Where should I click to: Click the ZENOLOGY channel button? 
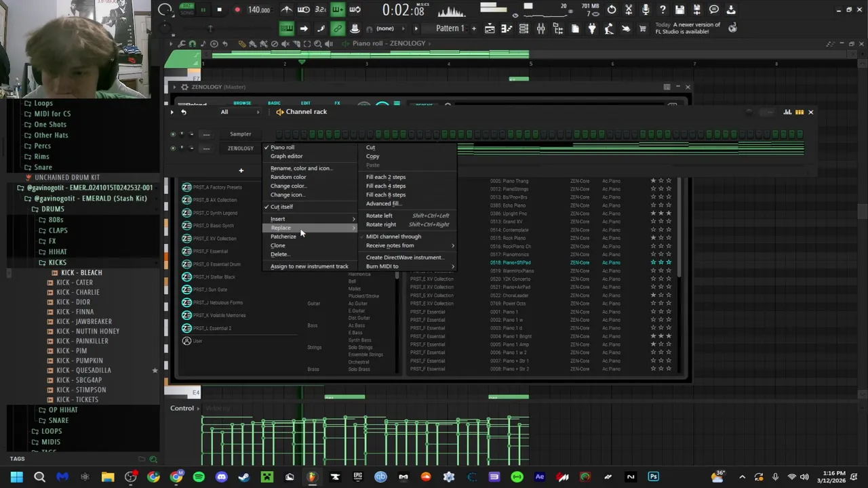(x=240, y=148)
